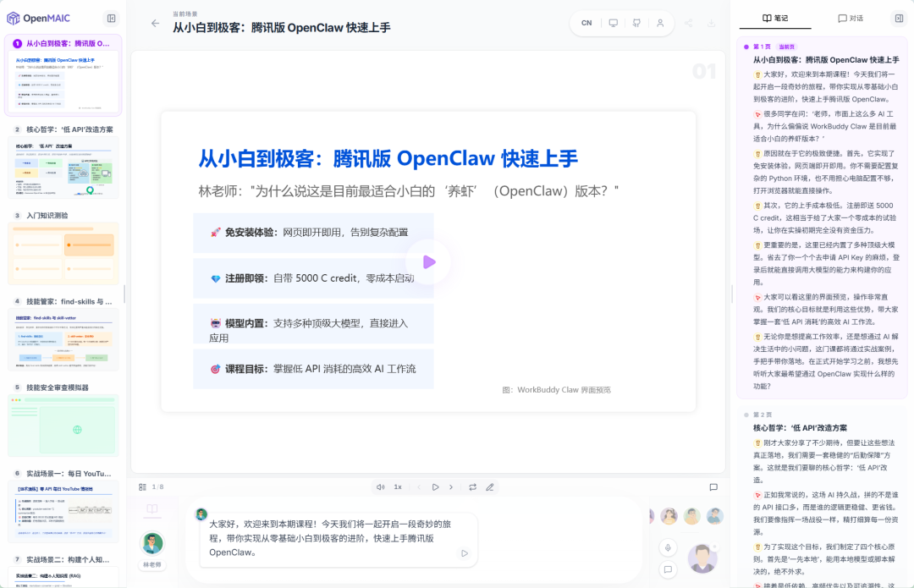The width and height of the screenshot is (914, 588).
Task: Open the slide grid overview showing 1/8
Action: [144, 486]
